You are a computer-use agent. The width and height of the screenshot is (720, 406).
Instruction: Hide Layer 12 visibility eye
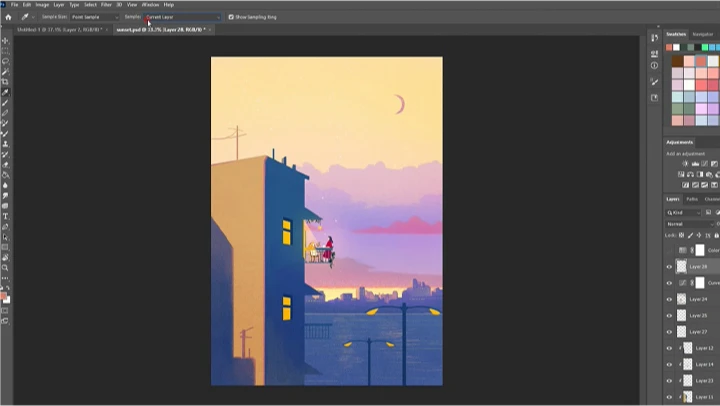click(669, 348)
